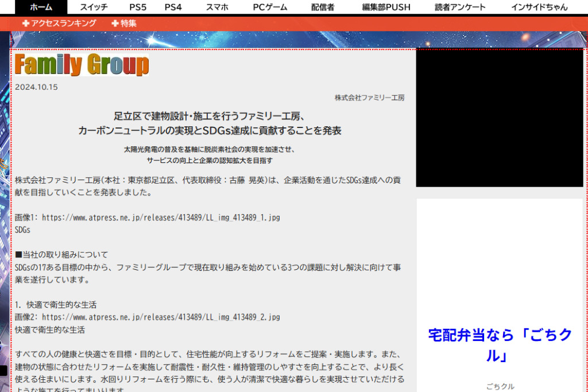588x392 pixels.
Task: Open the 宅配弁当なら「ごちクル」 ad link
Action: (x=500, y=345)
